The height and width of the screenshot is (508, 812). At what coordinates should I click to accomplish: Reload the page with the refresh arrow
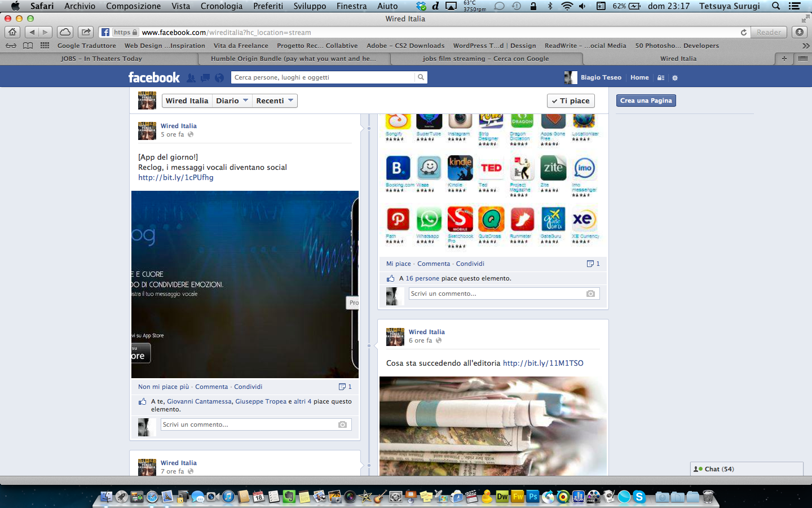[743, 32]
